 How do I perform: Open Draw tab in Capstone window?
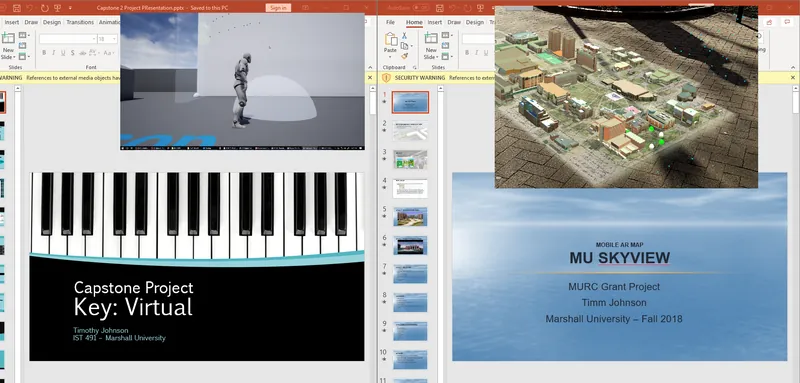tap(31, 22)
